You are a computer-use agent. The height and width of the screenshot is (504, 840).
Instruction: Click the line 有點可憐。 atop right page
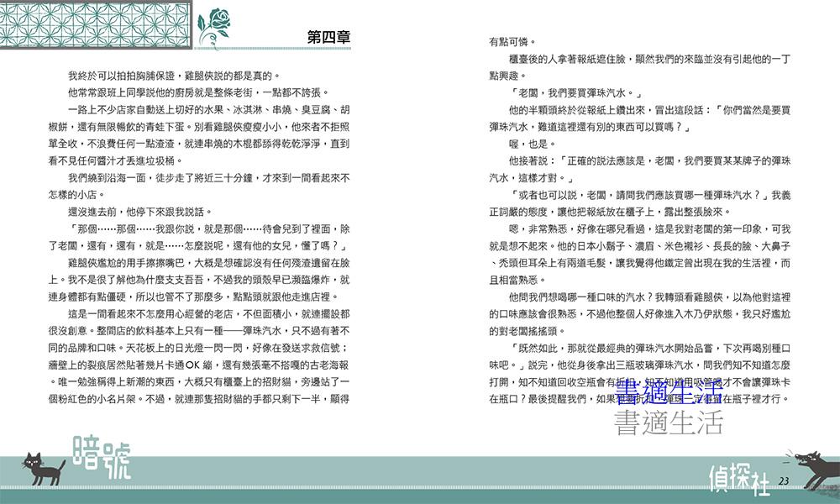512,42
